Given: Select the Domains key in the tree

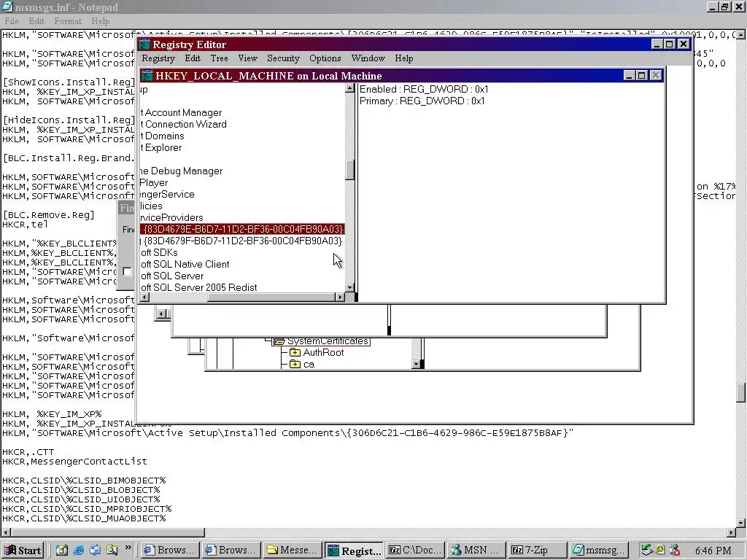Looking at the screenshot, I should [162, 136].
